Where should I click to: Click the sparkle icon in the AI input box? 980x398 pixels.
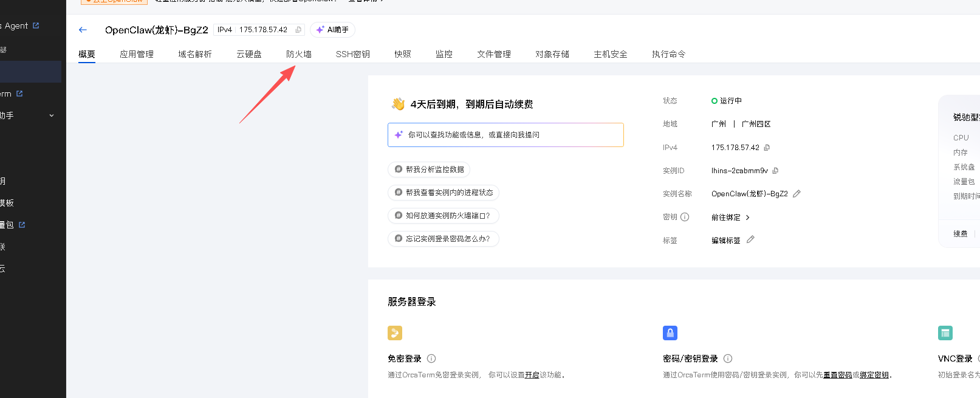click(x=399, y=135)
